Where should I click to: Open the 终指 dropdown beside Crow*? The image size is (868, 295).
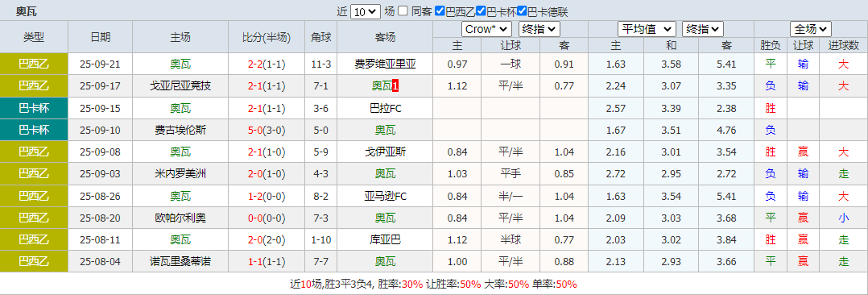point(539,29)
